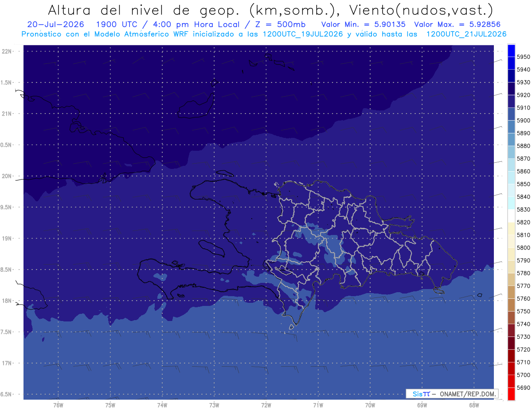This screenshot has width=532, height=411.
Task: Click the '5790' legend value
Action: (524, 260)
